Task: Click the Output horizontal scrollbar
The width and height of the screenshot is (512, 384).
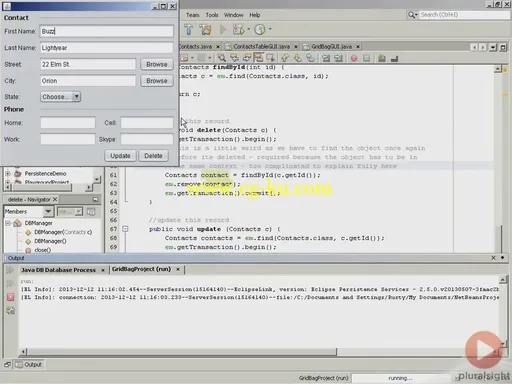Action: point(182,352)
